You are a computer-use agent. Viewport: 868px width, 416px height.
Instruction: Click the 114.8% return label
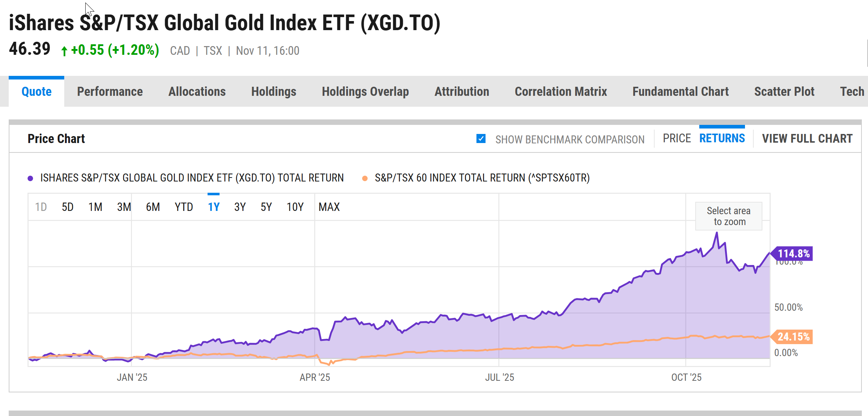point(792,254)
